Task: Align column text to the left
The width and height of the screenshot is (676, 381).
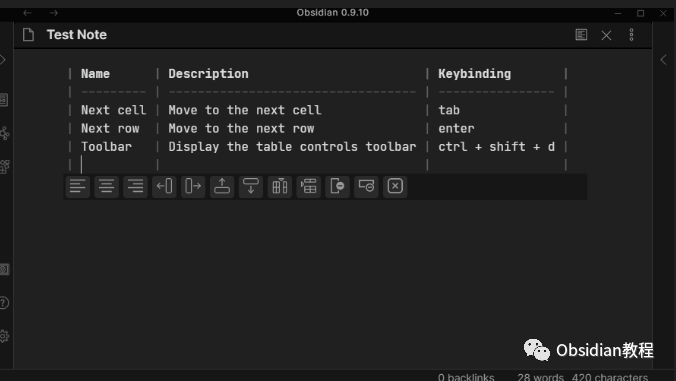Action: click(x=78, y=186)
